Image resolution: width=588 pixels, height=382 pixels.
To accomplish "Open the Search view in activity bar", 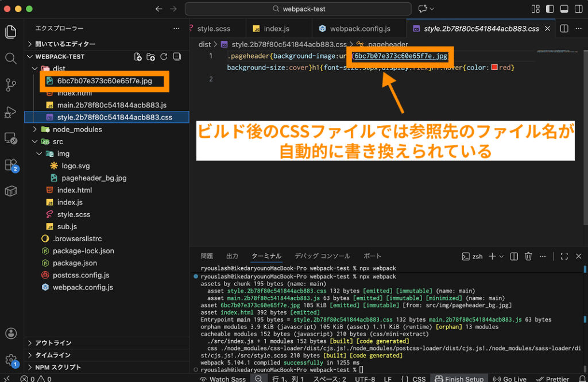I will tap(10, 58).
